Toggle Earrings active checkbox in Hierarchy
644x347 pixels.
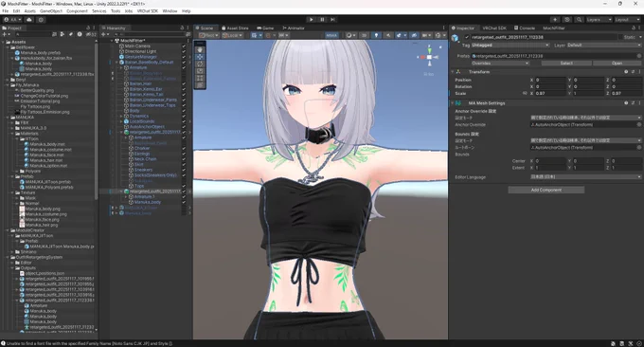pyautogui.click(x=184, y=154)
